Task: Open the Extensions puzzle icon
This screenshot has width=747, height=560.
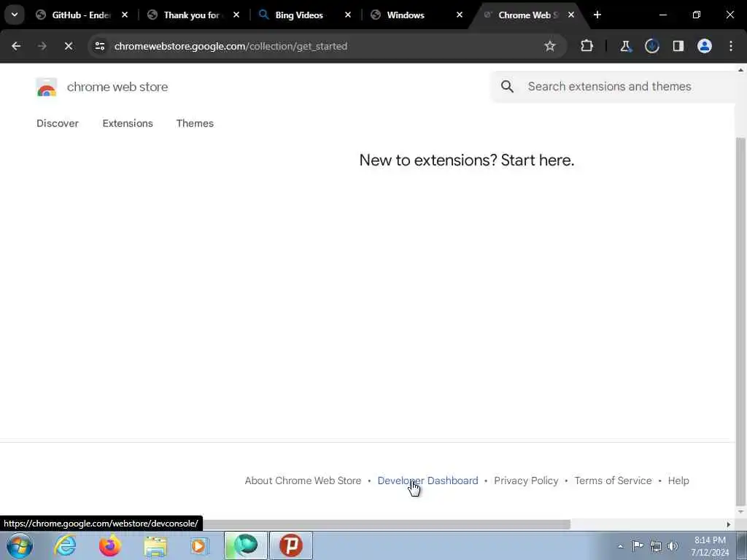Action: coord(587,46)
